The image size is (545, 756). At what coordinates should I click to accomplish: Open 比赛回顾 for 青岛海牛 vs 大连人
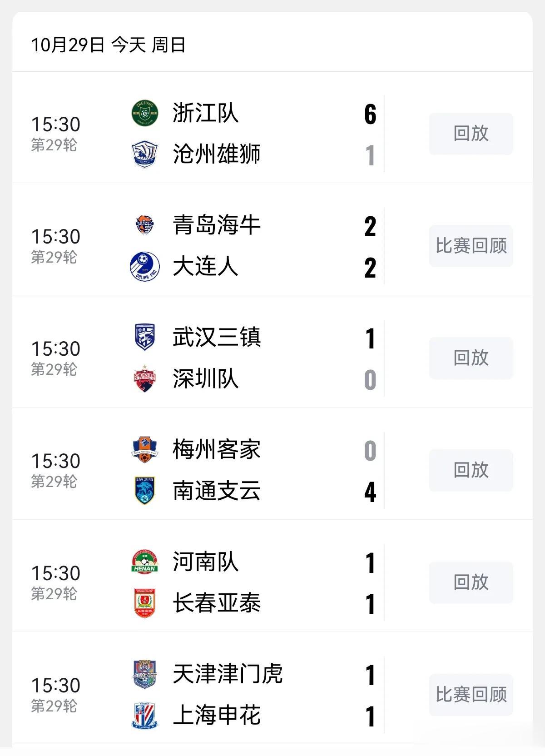471,246
